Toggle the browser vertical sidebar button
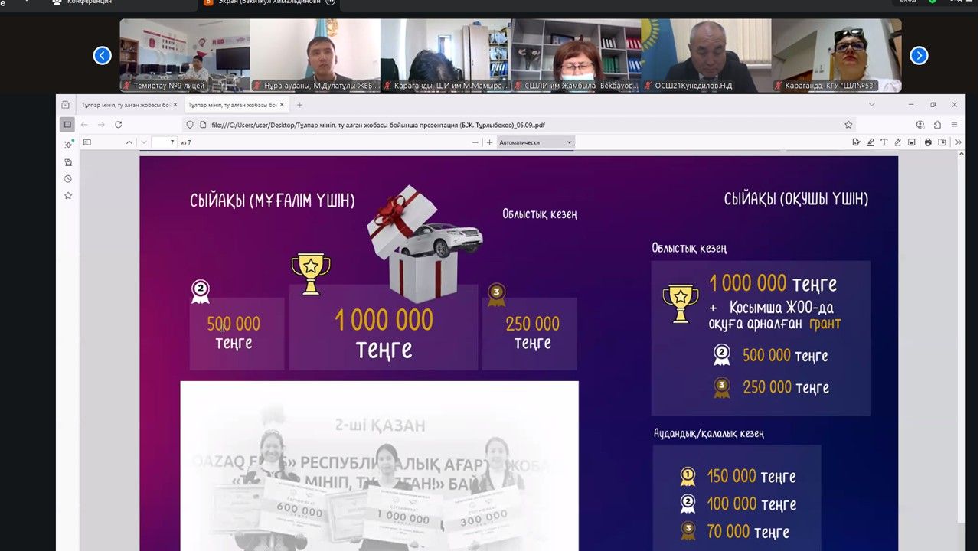 click(x=67, y=125)
